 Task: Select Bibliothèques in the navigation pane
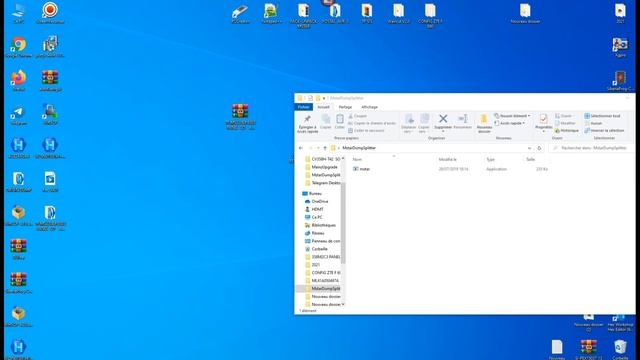(x=320, y=225)
